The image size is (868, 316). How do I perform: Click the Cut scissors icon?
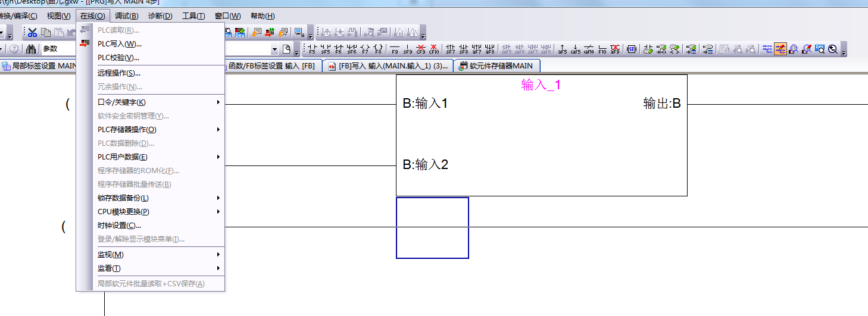point(33,32)
